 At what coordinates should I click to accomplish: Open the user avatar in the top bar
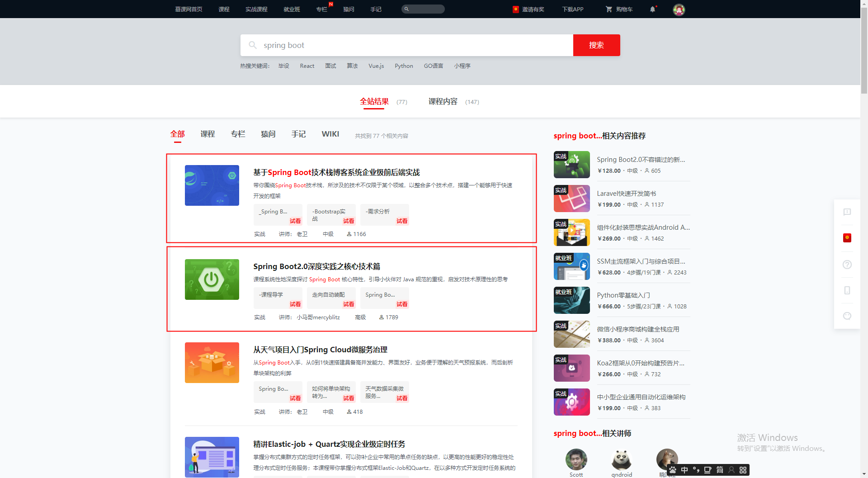tap(679, 9)
